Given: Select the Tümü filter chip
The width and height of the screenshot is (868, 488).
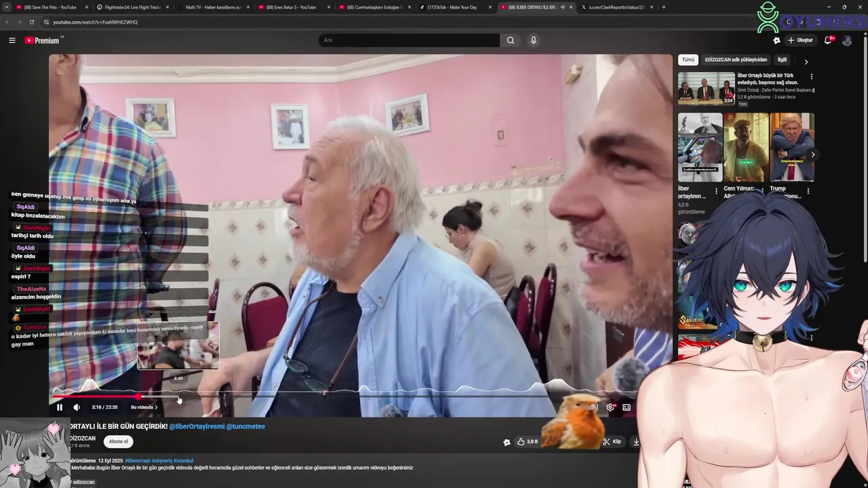Looking at the screenshot, I should pos(688,60).
